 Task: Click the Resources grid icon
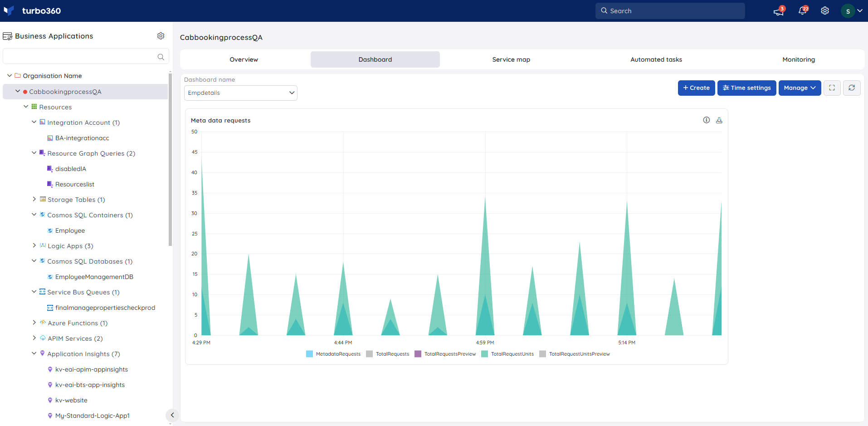tap(34, 107)
